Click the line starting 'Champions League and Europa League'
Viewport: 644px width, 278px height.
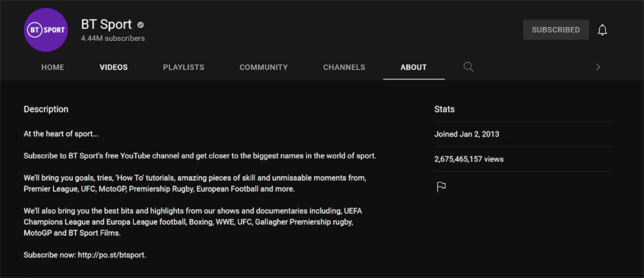tap(189, 222)
